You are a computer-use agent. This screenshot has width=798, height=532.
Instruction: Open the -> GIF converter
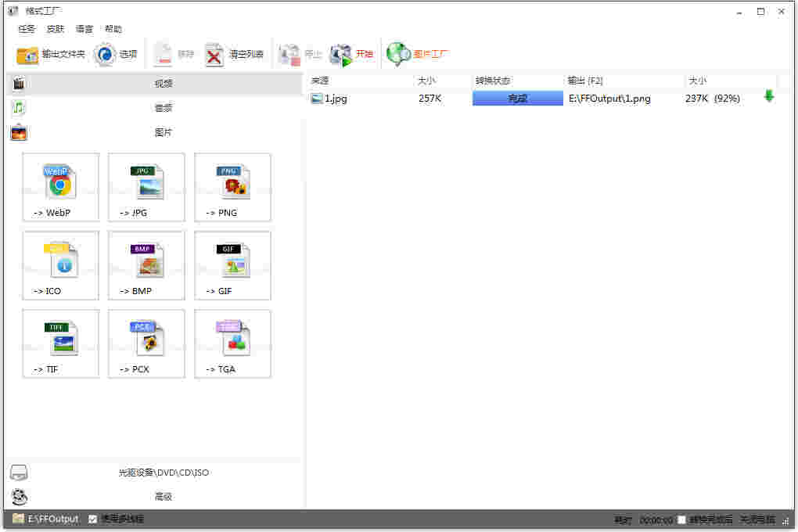pos(232,265)
